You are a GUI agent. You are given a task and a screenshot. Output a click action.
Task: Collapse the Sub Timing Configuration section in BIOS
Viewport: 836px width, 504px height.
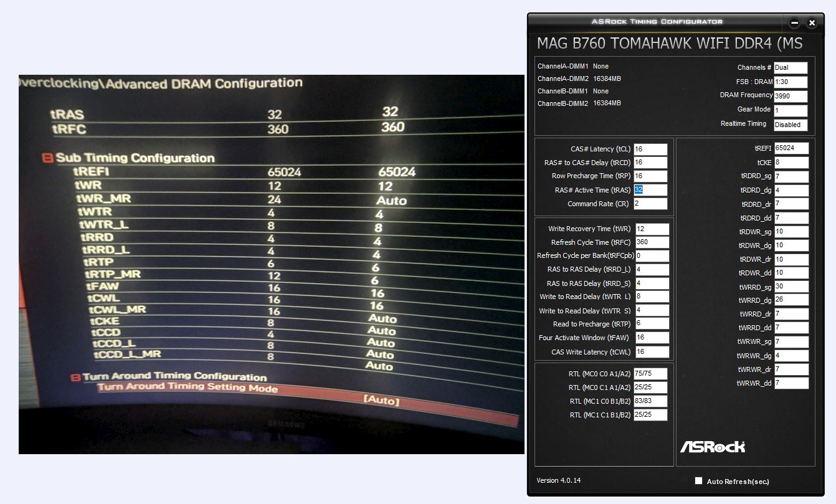47,158
